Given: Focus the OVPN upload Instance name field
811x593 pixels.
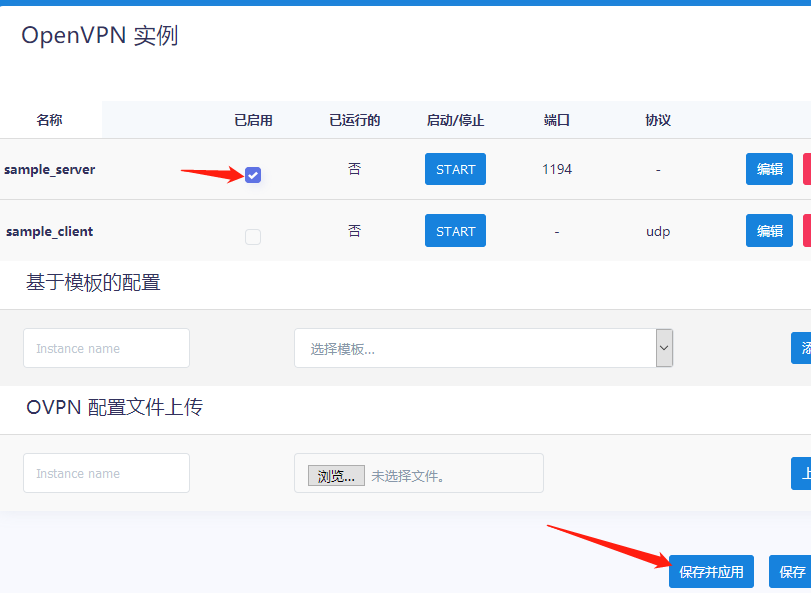Looking at the screenshot, I should (x=106, y=473).
